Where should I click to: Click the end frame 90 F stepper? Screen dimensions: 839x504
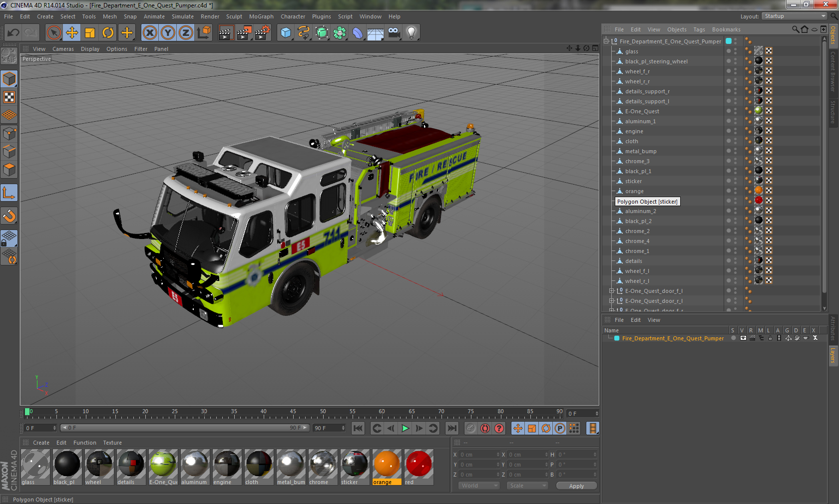click(343, 428)
